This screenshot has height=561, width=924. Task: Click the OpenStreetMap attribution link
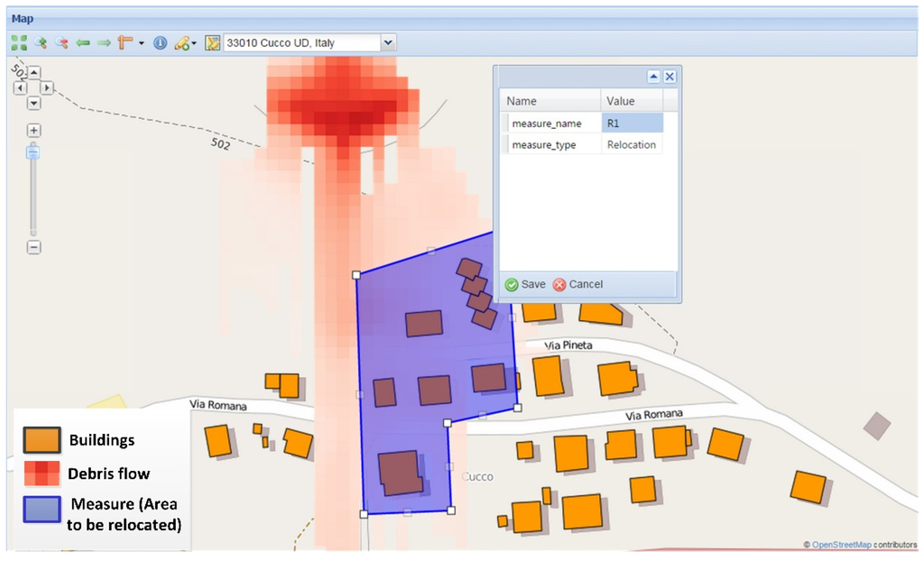click(x=840, y=545)
